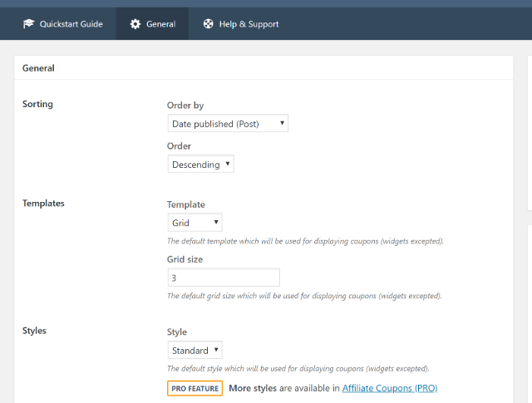This screenshot has width=532, height=403.
Task: Click the General panel heading
Action: point(38,68)
